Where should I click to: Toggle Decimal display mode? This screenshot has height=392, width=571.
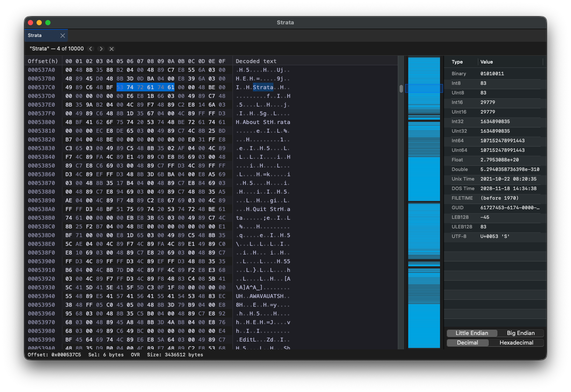tap(467, 342)
